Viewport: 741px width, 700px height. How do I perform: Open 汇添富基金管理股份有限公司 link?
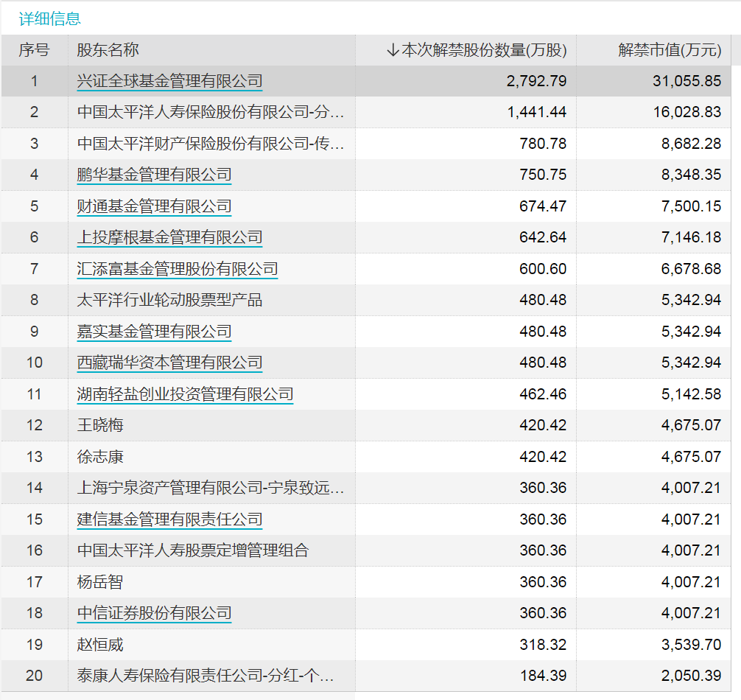178,268
